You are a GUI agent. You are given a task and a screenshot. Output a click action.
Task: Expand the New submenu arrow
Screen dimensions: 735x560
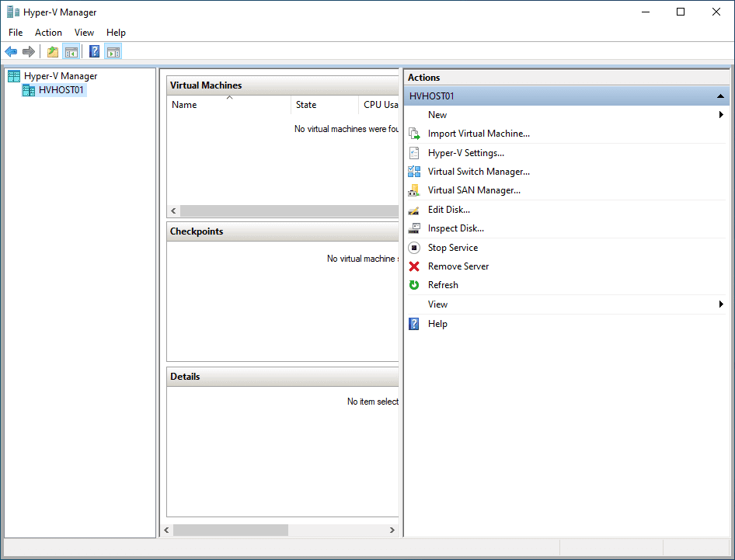pyautogui.click(x=722, y=115)
